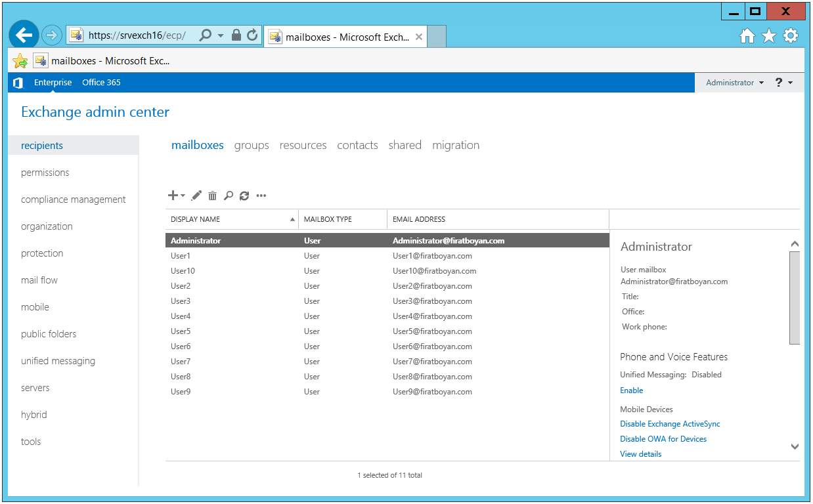
Task: Open the contacts tab
Action: [357, 145]
